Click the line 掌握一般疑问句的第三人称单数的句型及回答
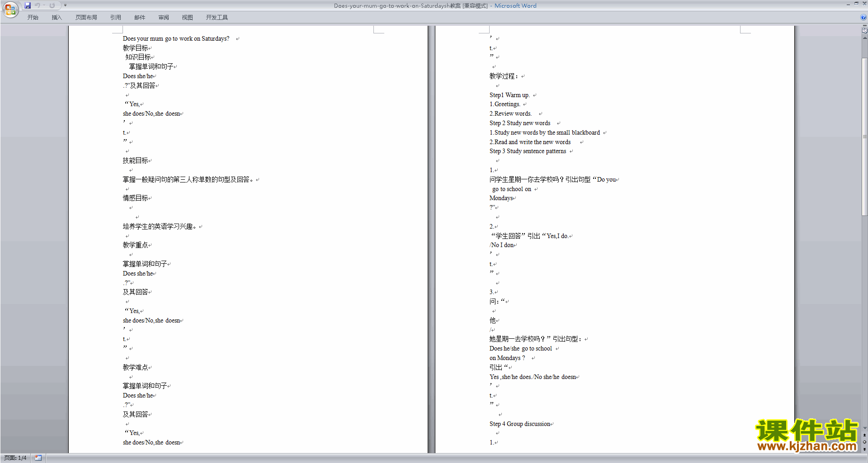This screenshot has width=868, height=463. [189, 180]
